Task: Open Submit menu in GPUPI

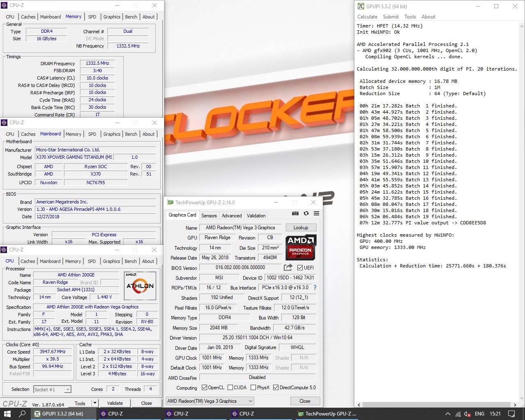Action: click(390, 17)
